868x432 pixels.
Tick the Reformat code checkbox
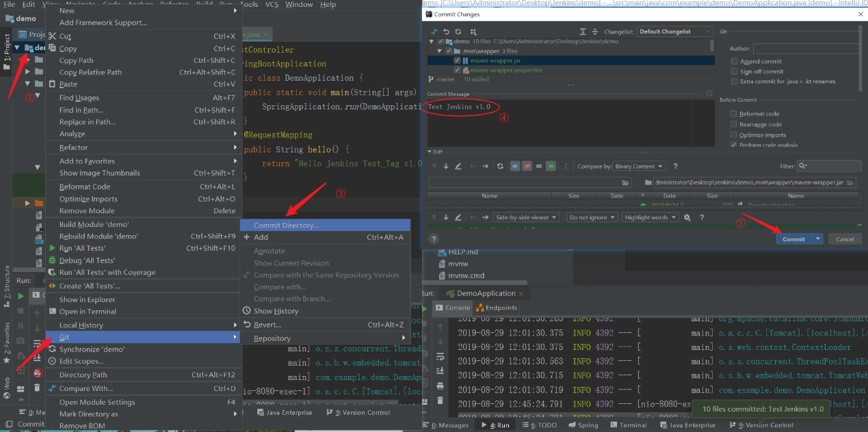click(x=734, y=114)
